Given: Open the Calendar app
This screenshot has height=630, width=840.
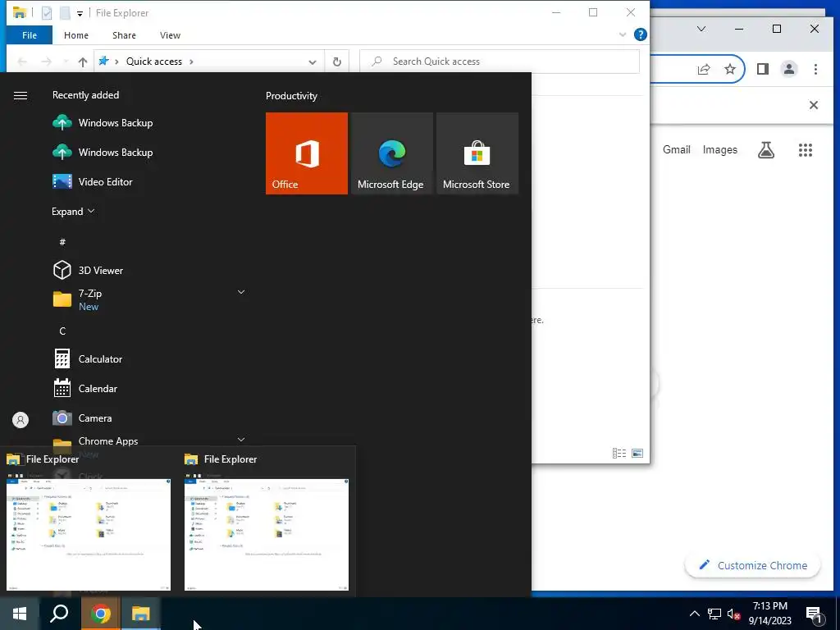Looking at the screenshot, I should [x=98, y=388].
